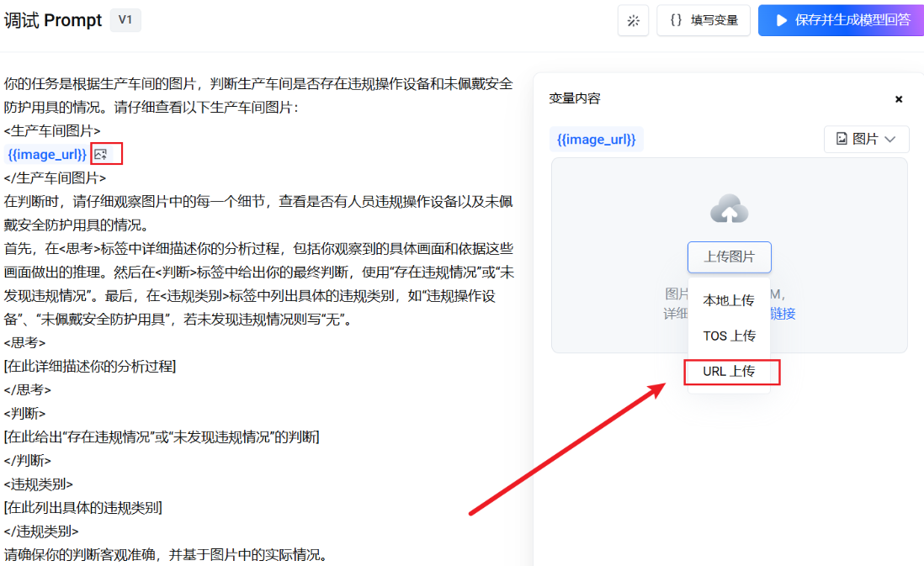Click the V1 version badge

tap(125, 19)
